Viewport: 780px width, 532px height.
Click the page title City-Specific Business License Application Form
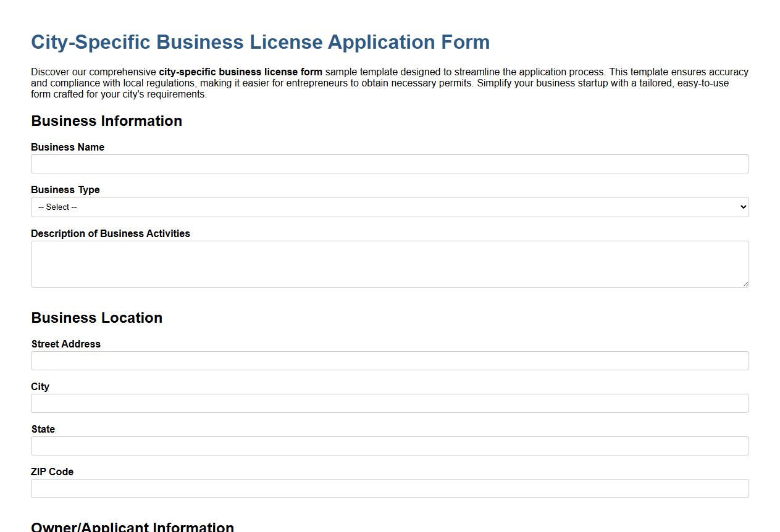point(260,42)
